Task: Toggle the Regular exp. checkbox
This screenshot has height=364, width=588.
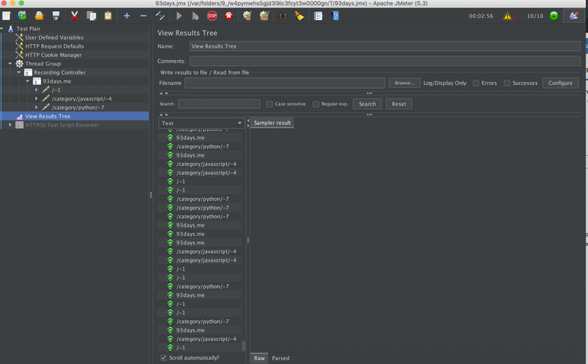Action: (316, 104)
